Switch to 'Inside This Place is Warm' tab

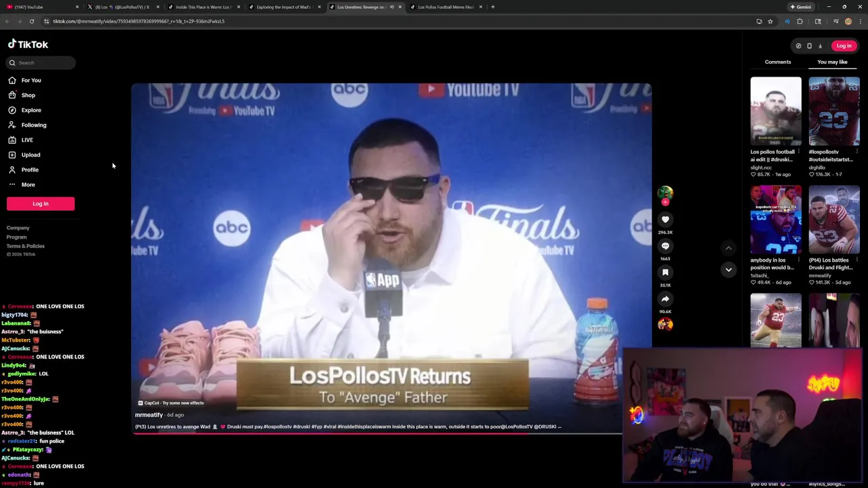203,7
